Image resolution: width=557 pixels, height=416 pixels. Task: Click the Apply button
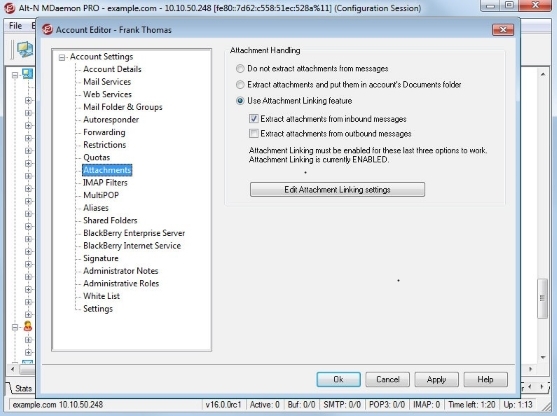[436, 379]
